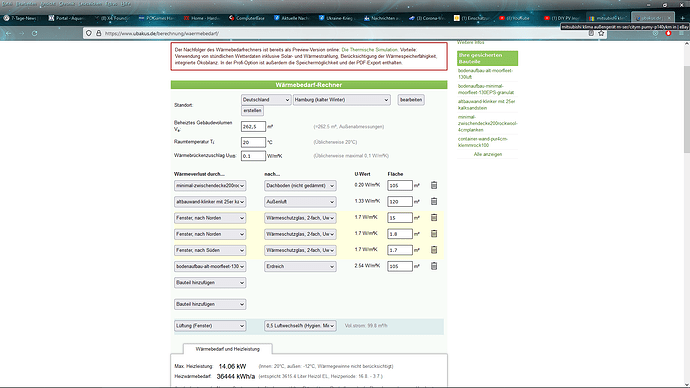Open the second Bauteil hinzufügen dropdown
The height and width of the screenshot is (388, 690).
[210, 304]
